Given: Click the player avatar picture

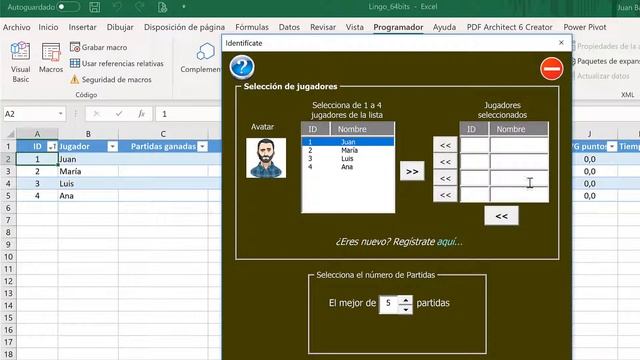Looking at the screenshot, I should pyautogui.click(x=266, y=158).
